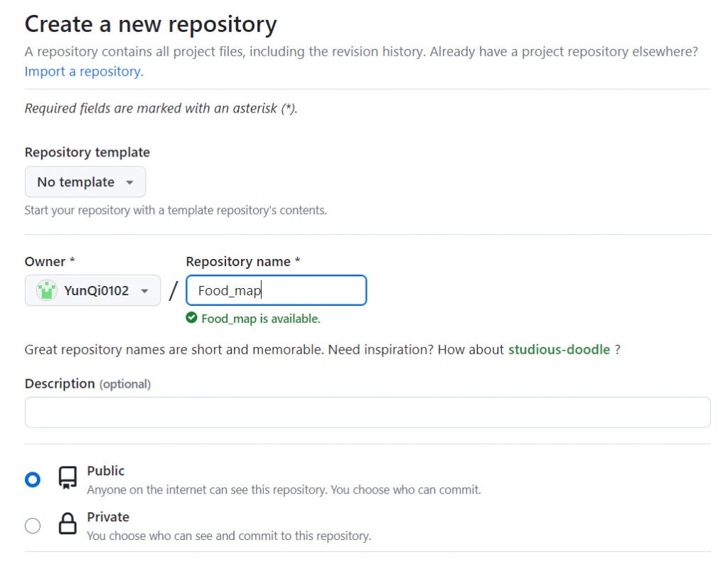
Task: Click the Food_map is available message
Action: (x=260, y=319)
